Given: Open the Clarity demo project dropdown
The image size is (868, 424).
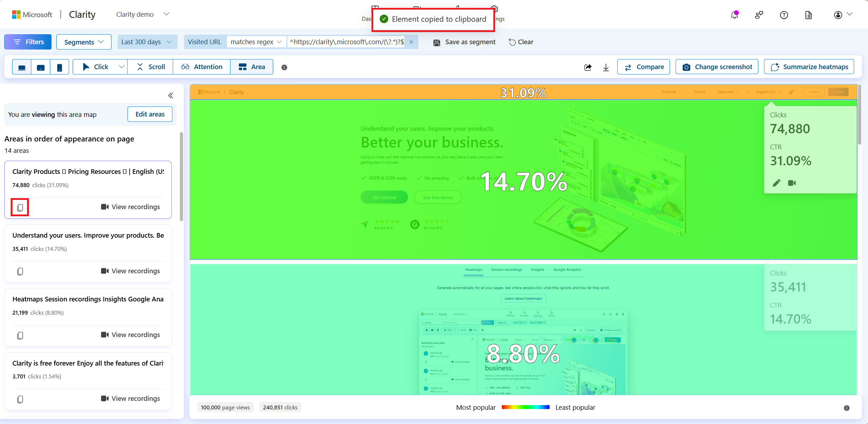Looking at the screenshot, I should (142, 15).
